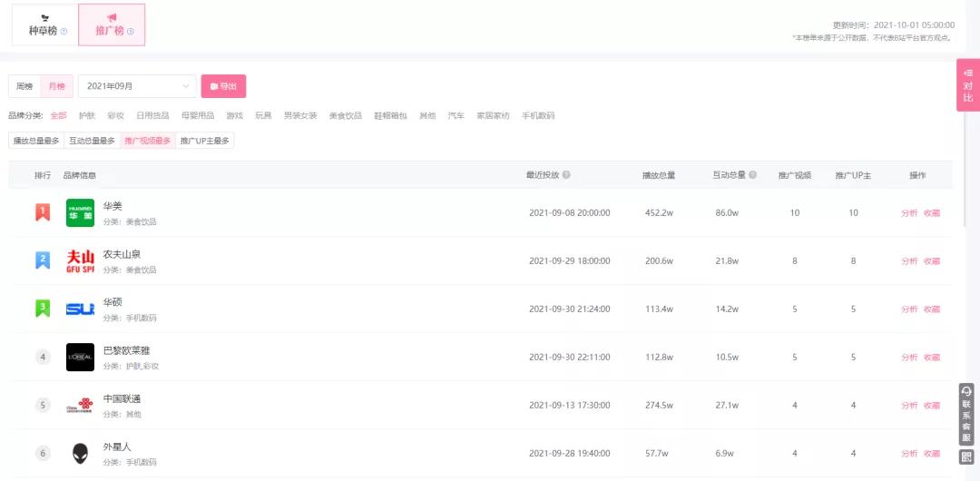Click 分析 for 中国联通 row
The height and width of the screenshot is (481, 980).
coord(909,406)
